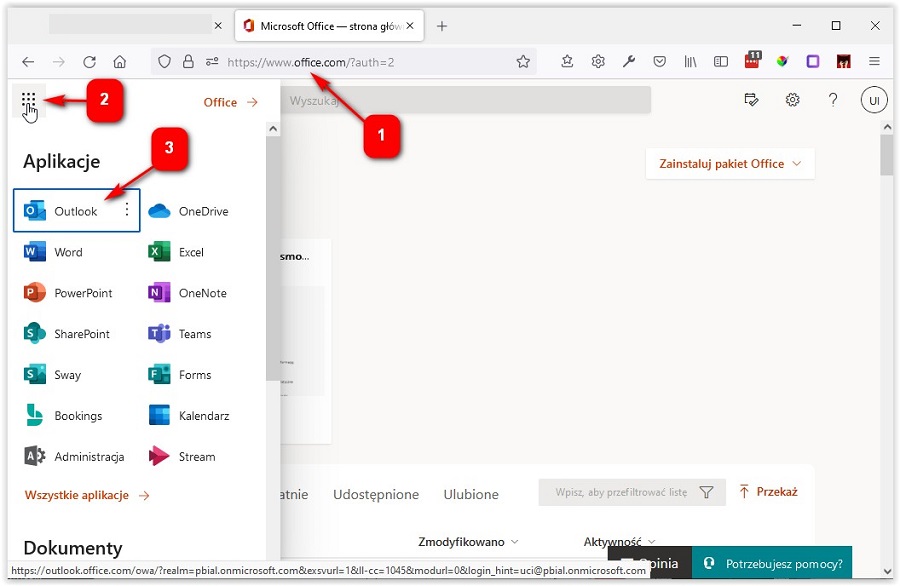
Task: Open PowerPoint app
Action: 68,293
